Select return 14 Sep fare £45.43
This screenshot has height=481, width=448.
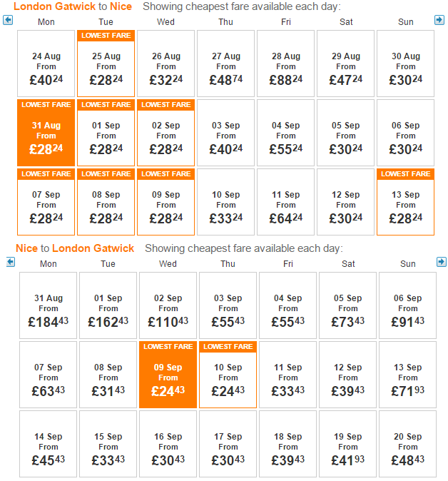pyautogui.click(x=48, y=444)
